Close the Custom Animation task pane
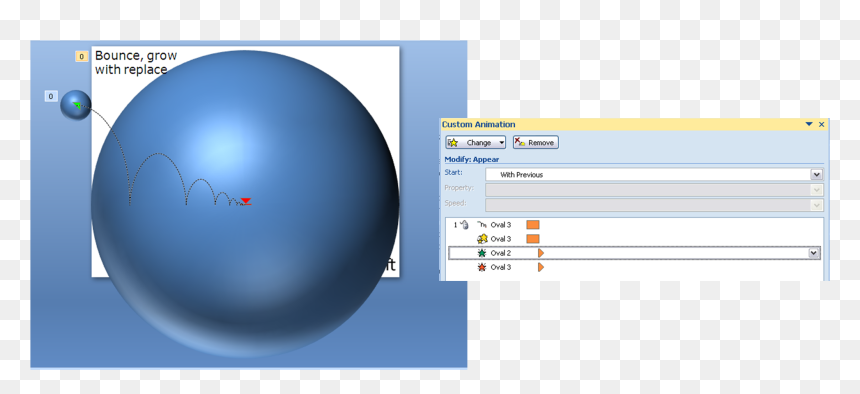 [x=822, y=125]
